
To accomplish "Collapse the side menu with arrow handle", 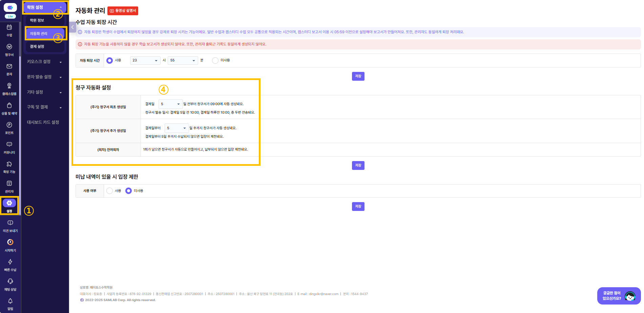I will click(72, 27).
